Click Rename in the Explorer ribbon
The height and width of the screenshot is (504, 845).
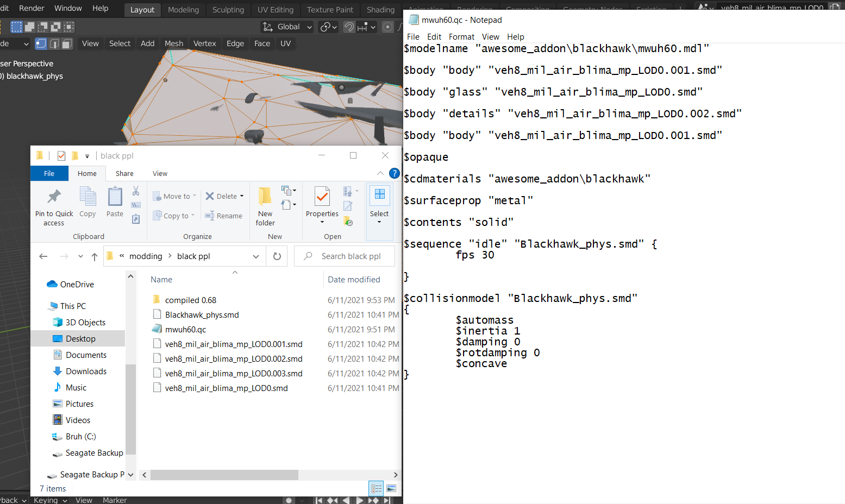(223, 216)
